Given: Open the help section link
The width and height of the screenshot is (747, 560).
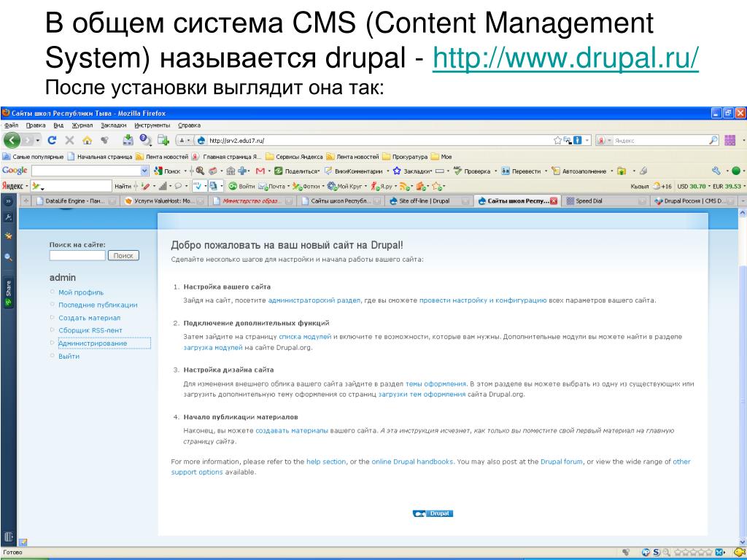Looking at the screenshot, I should (326, 462).
